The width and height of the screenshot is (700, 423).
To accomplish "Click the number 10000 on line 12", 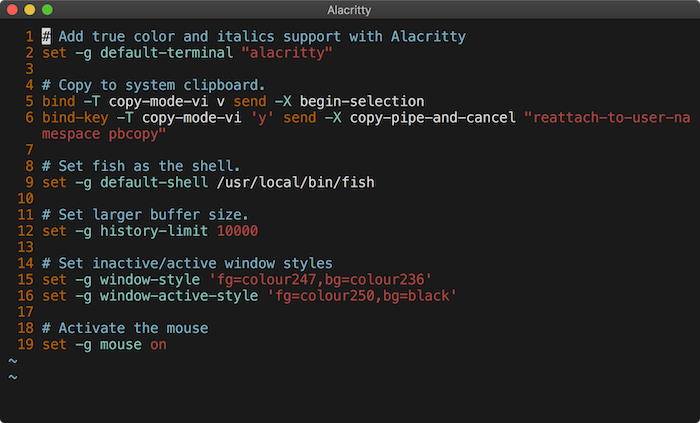I will (237, 231).
